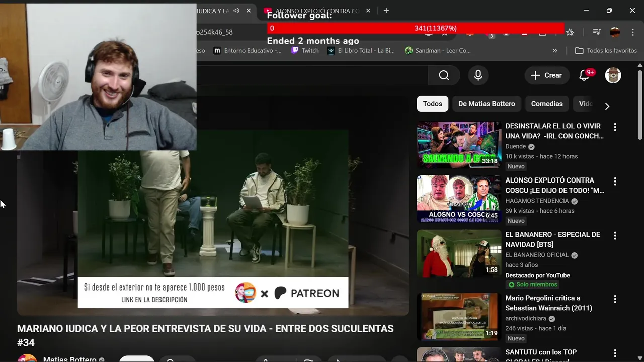Select the Todos filter chip
644x362 pixels.
[x=432, y=104]
